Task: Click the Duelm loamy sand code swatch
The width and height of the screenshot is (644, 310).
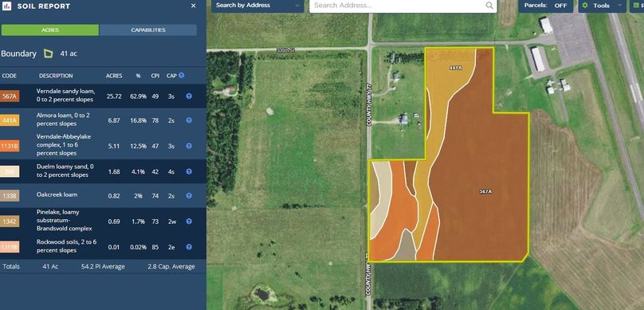Action: tap(10, 171)
